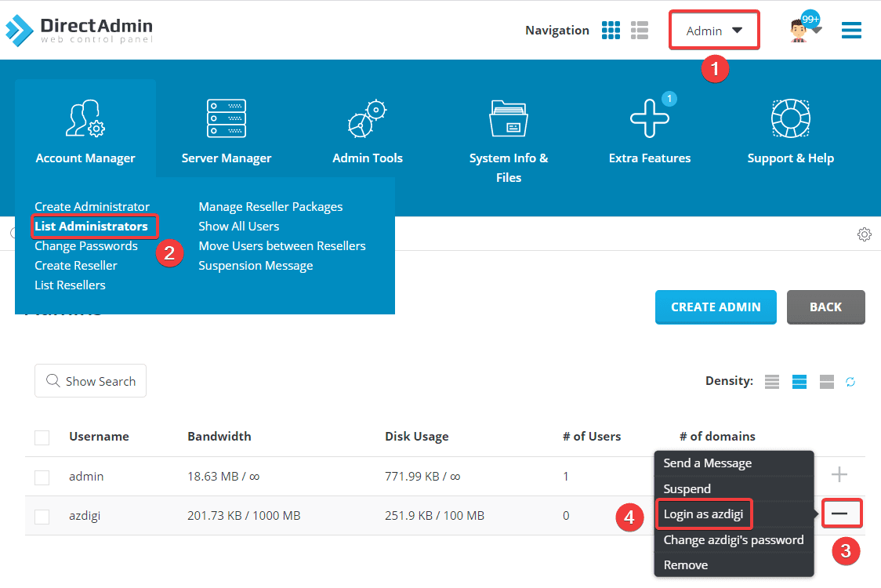Viewport: 881px width, 588px height.
Task: Open the Admin Tools section icon
Action: pyautogui.click(x=367, y=118)
